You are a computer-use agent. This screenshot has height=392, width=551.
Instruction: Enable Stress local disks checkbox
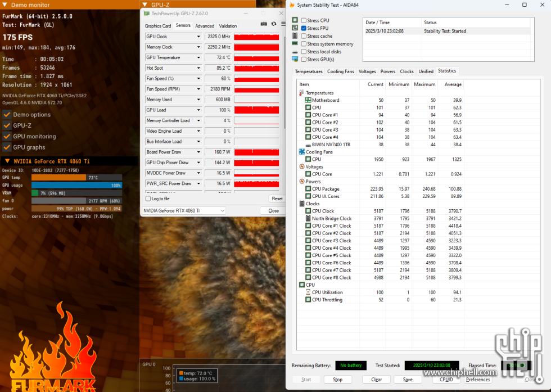304,51
